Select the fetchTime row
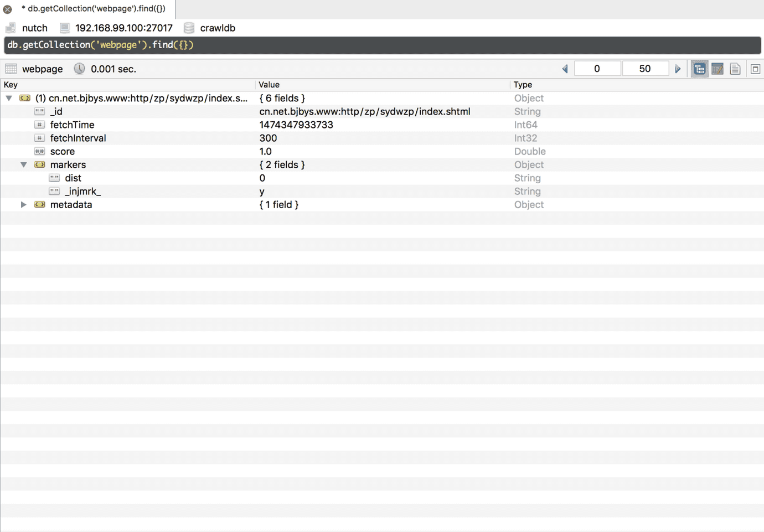The height and width of the screenshot is (532, 764). (x=72, y=125)
